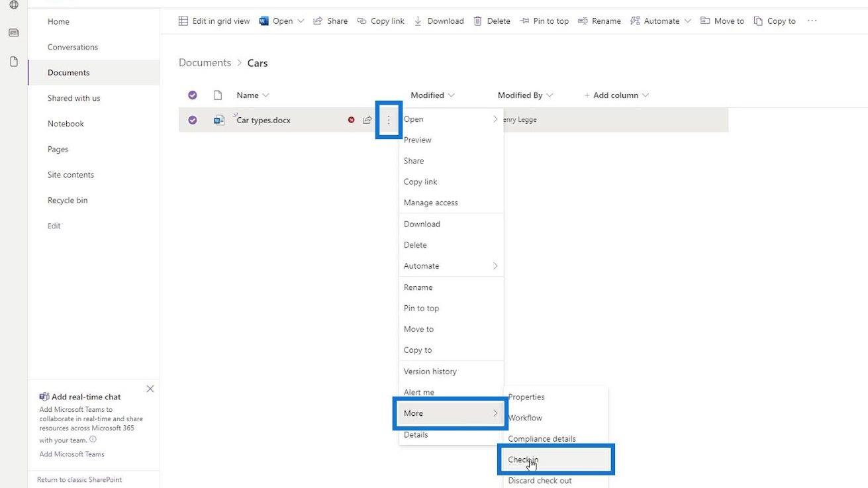868x488 pixels.
Task: Select Check in from the submenu
Action: click(x=555, y=460)
